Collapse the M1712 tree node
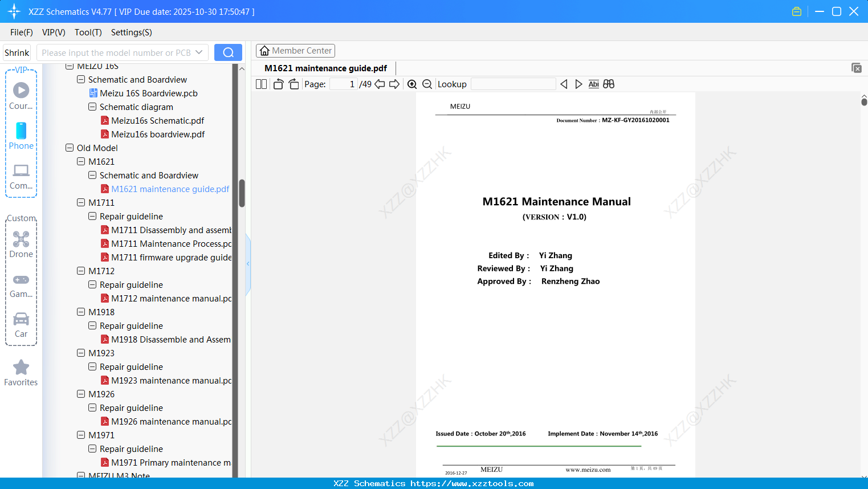868x489 pixels. [81, 271]
